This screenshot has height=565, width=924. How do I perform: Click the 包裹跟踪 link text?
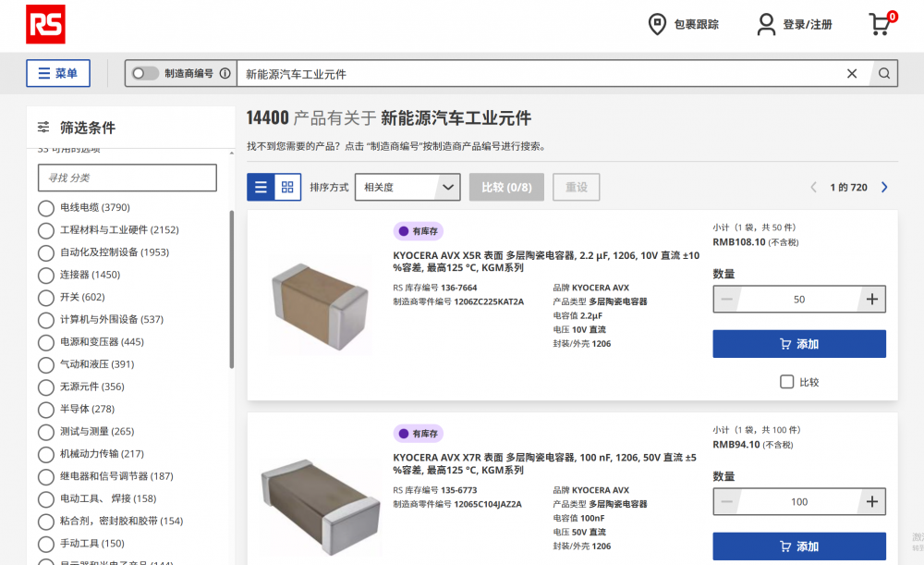697,24
